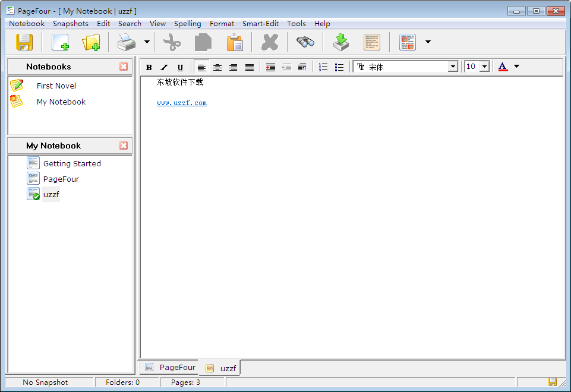Select the uzzf page in tree
The image size is (571, 392).
51,194
